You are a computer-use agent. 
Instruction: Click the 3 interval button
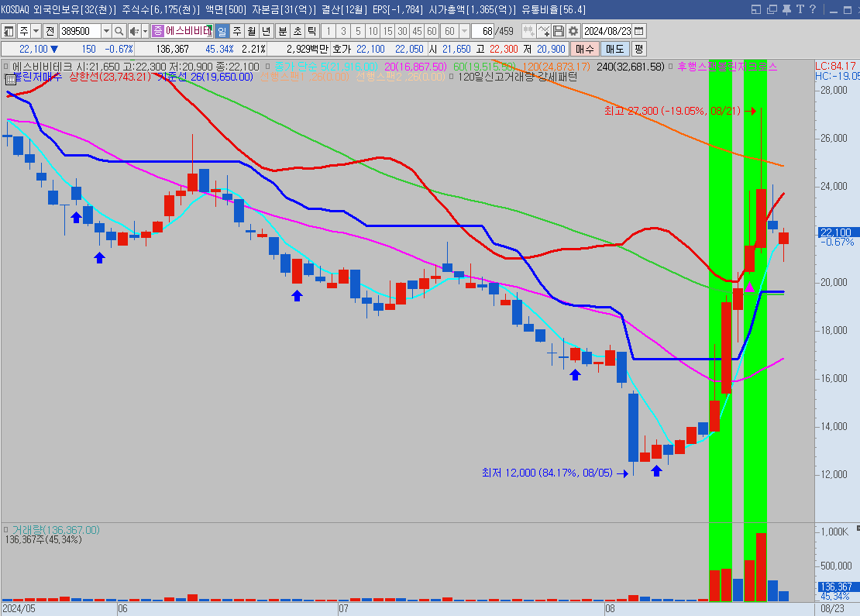pyautogui.click(x=343, y=31)
